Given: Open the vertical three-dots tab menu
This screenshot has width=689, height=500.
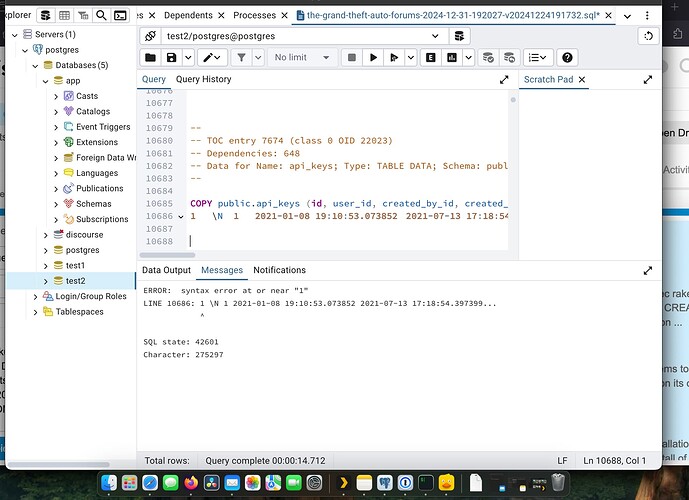Looking at the screenshot, I should point(647,15).
